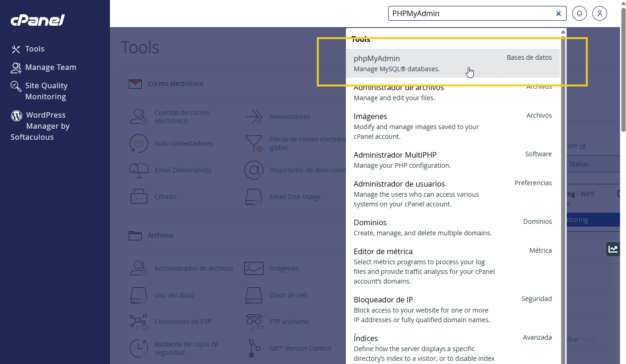Screen dimensions: 626x364
Task: Open the notifications bell
Action: point(579,13)
